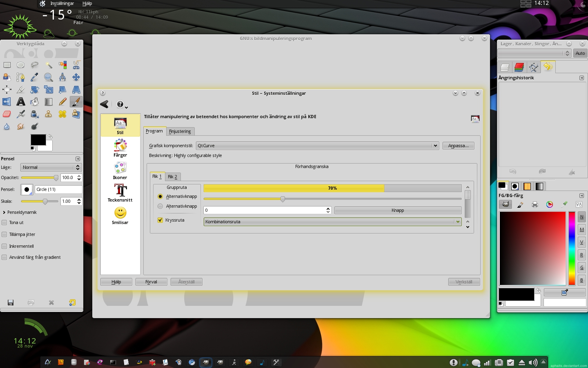This screenshot has height=368, width=588.
Task: Choose the Pencil tool
Action: 62,101
